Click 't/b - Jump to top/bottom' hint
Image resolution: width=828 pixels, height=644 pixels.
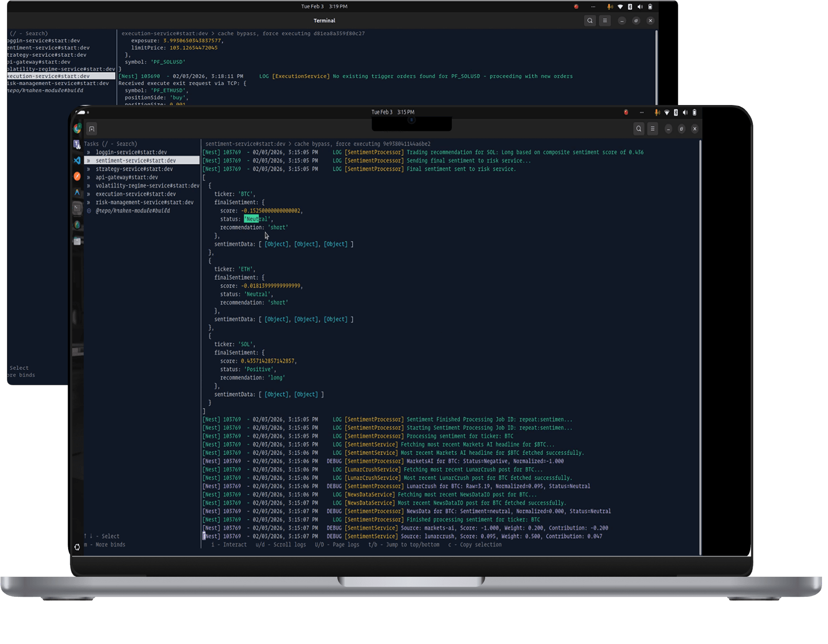404,545
